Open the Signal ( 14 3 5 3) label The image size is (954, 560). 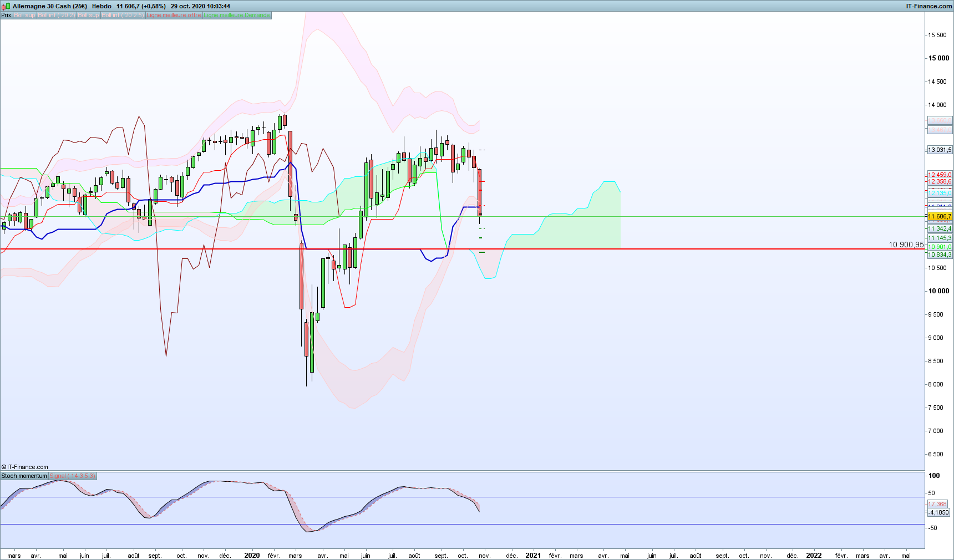(x=73, y=476)
